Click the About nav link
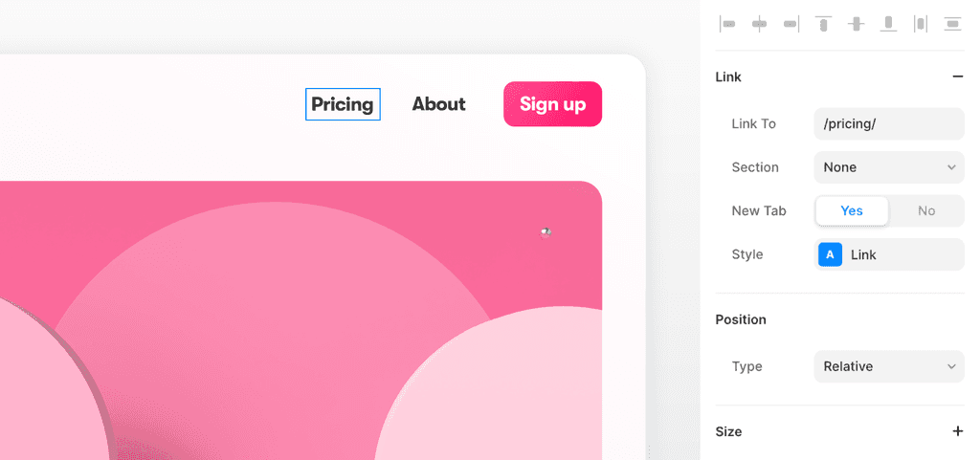The width and height of the screenshot is (980, 460). click(x=438, y=104)
